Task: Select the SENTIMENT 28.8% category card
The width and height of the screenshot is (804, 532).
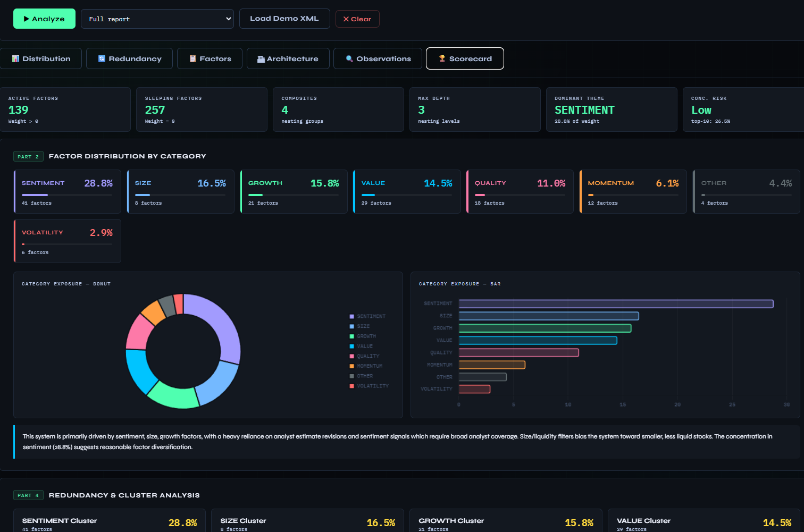Action: 68,192
